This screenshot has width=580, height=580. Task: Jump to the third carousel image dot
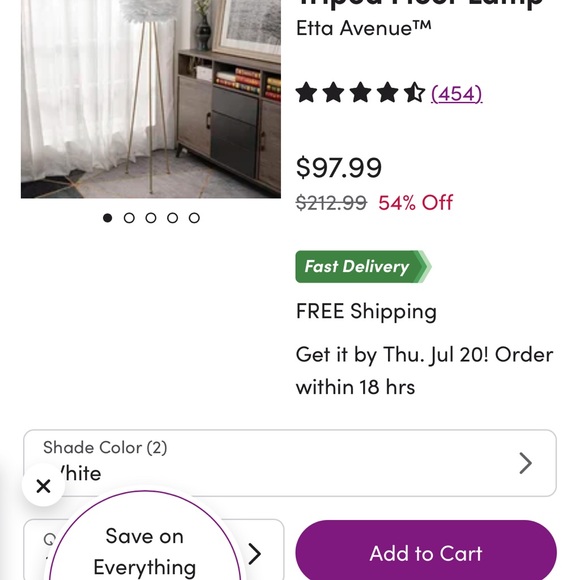151,218
